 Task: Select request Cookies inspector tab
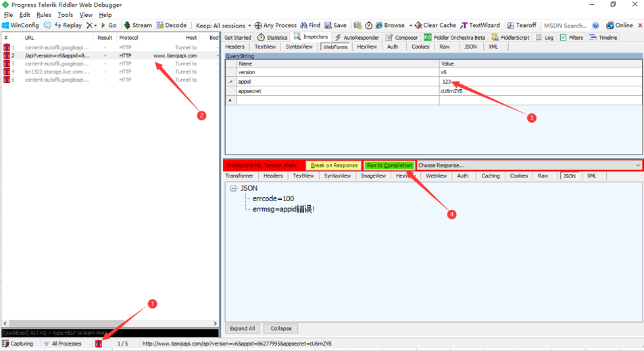pos(420,47)
